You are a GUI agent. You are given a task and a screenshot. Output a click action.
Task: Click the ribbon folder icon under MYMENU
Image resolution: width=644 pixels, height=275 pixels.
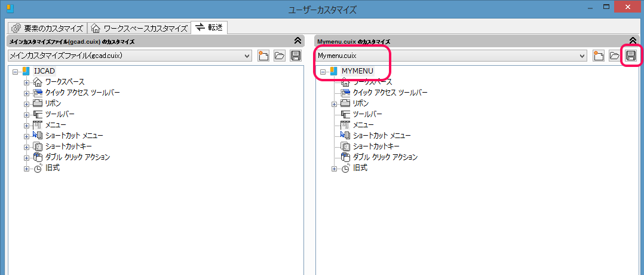345,103
